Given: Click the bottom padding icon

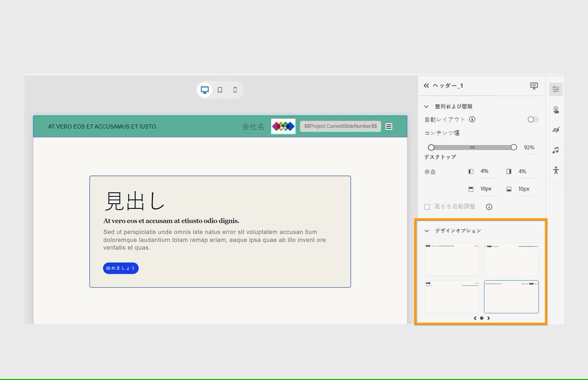Looking at the screenshot, I should coord(509,189).
